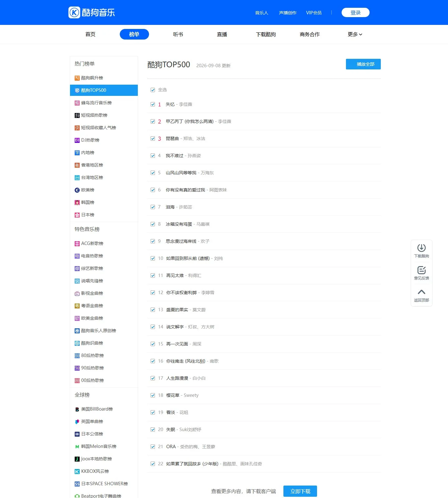Uncheck the checkbox for song 失忆
Image resolution: width=448 pixels, height=498 pixels.
click(153, 104)
